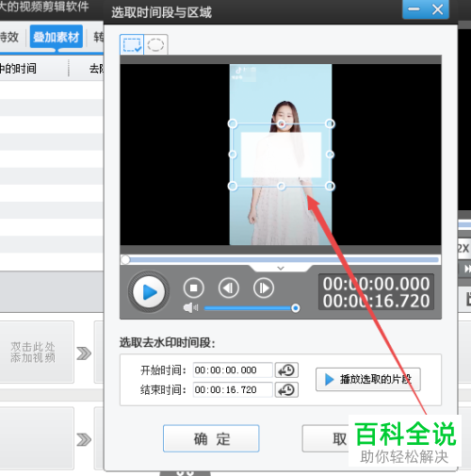Click bottom-left handle of selection box
Screen dimensions: 471x476
click(233, 186)
